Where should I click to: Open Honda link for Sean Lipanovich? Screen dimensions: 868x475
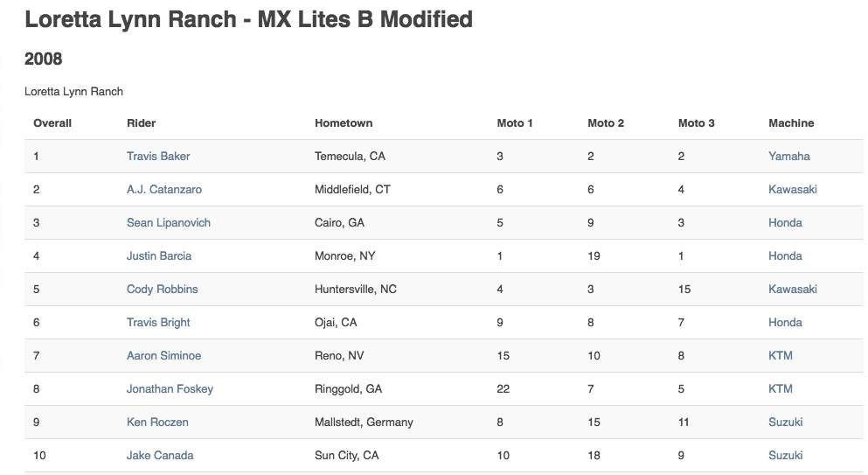click(x=785, y=223)
